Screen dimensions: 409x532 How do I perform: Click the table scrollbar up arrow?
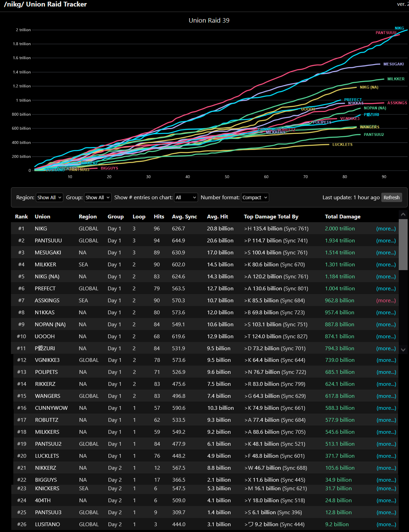click(403, 215)
